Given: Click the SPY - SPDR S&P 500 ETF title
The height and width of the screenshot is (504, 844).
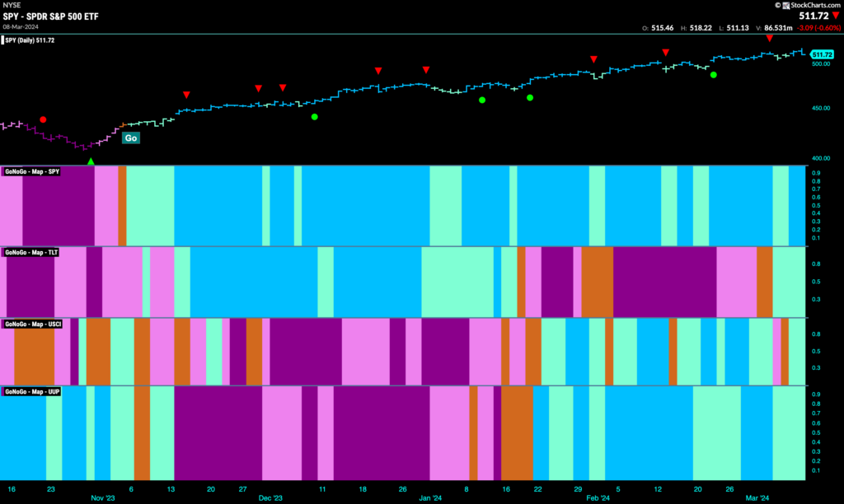Looking at the screenshot, I should click(50, 16).
